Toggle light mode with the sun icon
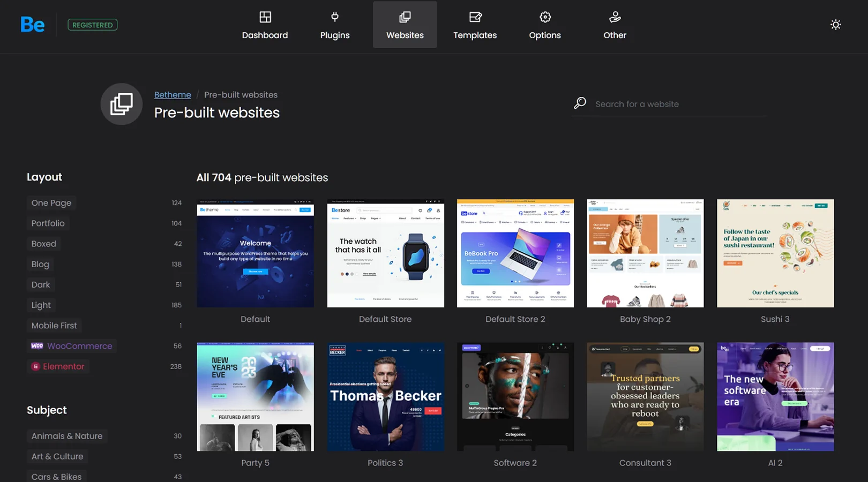The height and width of the screenshot is (482, 868). (835, 25)
